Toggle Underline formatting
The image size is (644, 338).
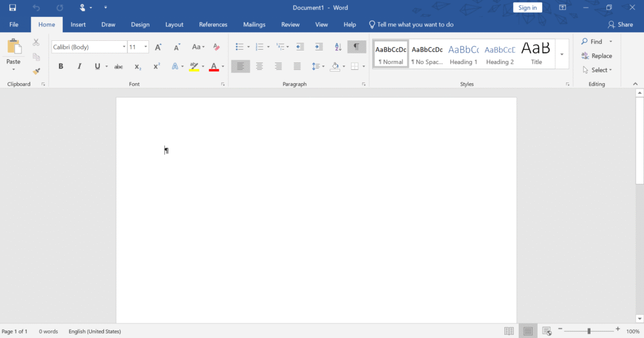click(97, 67)
